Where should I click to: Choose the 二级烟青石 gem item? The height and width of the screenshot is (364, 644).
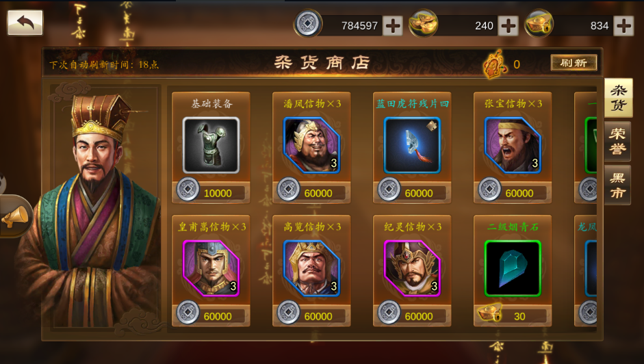coord(513,268)
